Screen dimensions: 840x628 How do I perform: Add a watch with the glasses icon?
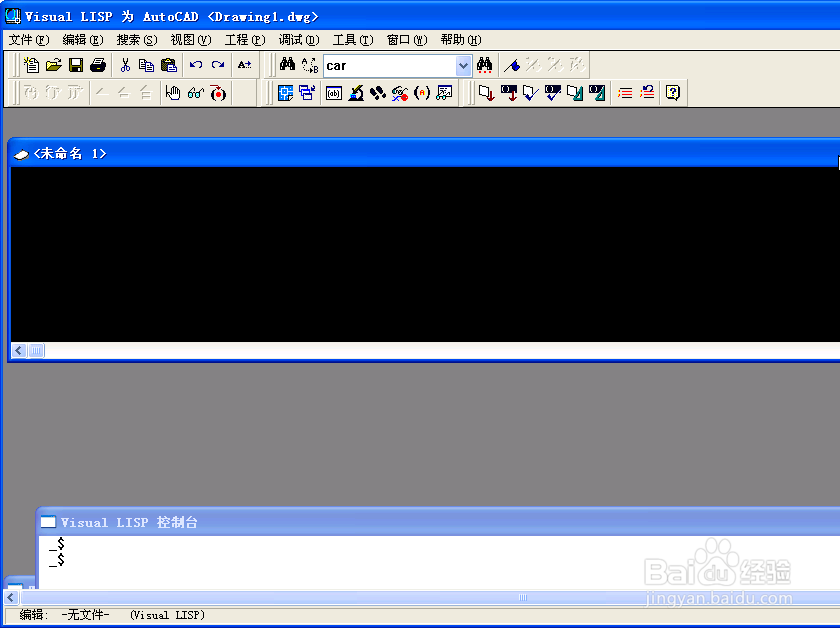click(x=196, y=93)
